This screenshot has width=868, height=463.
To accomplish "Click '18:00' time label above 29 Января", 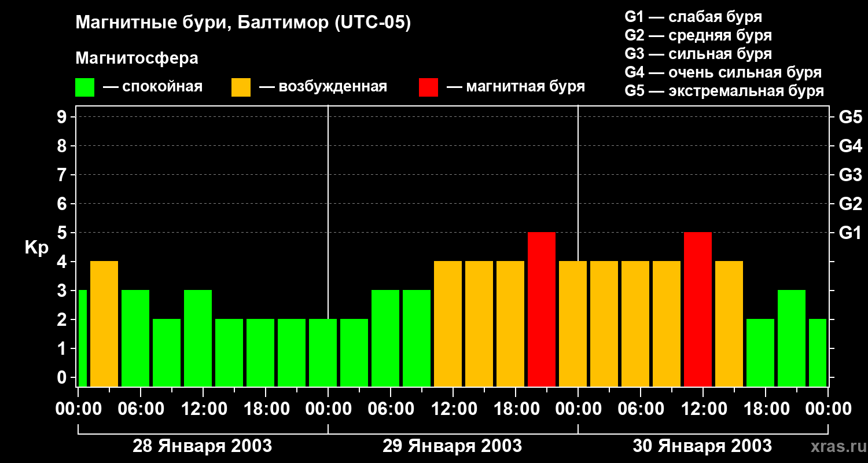I will (516, 409).
